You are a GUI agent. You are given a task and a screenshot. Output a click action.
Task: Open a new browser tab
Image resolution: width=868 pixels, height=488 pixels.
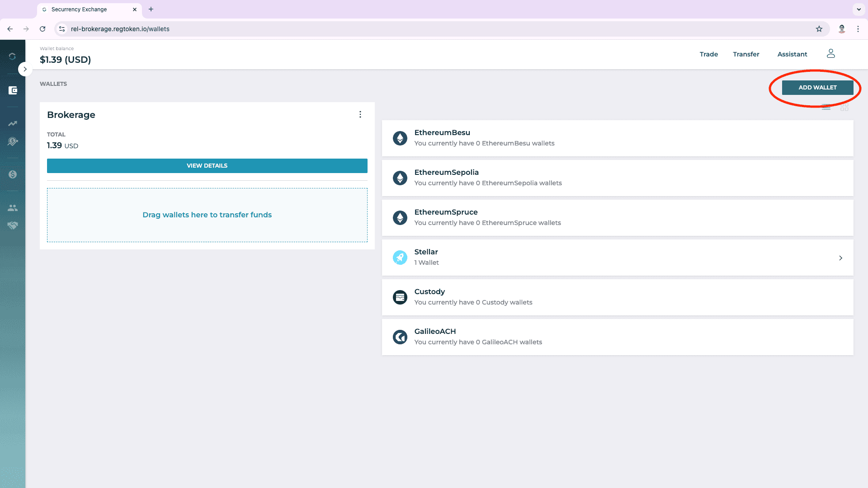coord(151,9)
